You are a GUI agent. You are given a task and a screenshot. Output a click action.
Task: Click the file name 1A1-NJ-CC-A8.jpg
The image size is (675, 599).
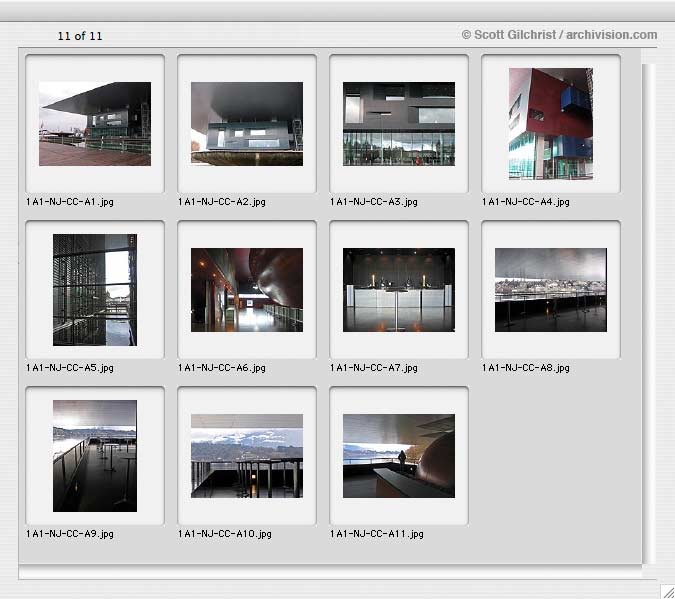(526, 368)
